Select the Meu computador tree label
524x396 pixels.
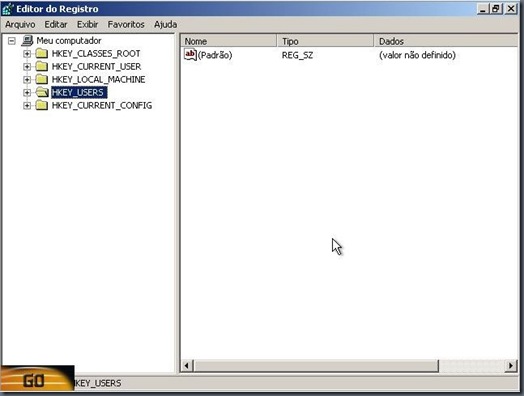[69, 41]
